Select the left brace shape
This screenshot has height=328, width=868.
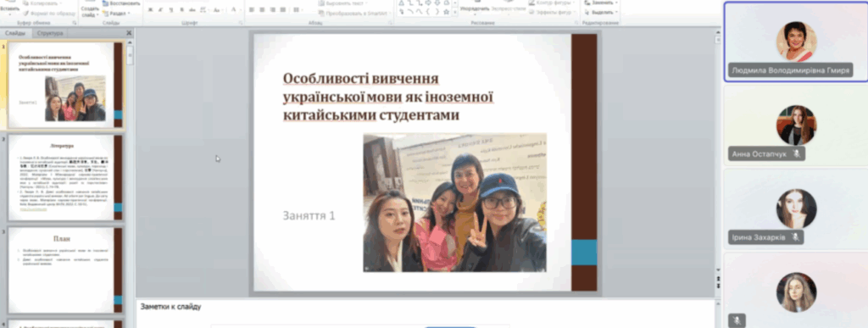[x=428, y=12]
